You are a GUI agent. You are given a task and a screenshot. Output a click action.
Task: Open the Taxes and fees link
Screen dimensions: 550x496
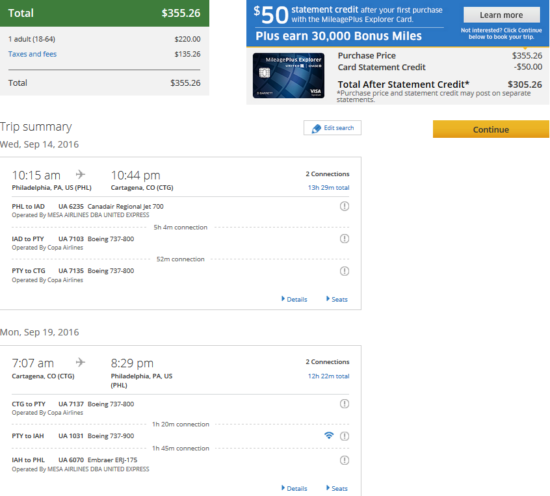[32, 54]
